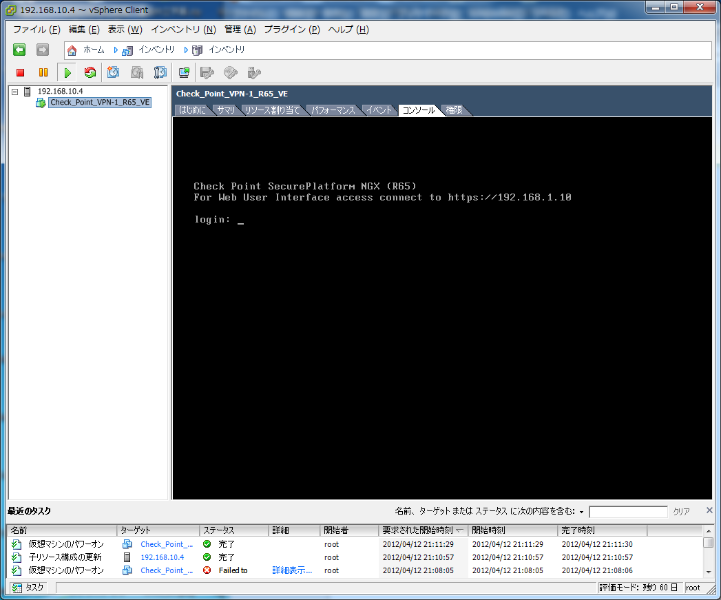The image size is (721, 600).
Task: Select the 子リソース構成の更新 task row
Action: pyautogui.click(x=355, y=557)
